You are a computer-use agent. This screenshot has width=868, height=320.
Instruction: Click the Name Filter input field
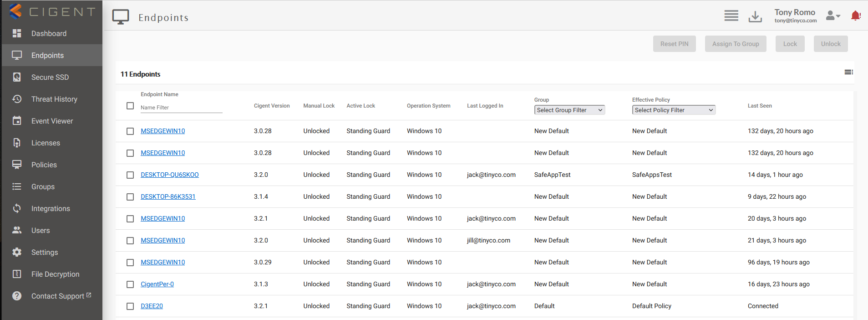click(181, 108)
